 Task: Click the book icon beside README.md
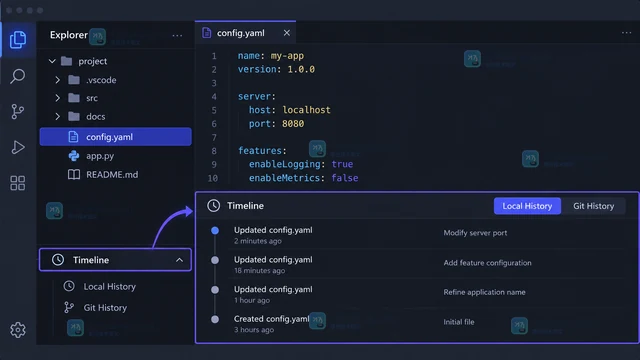pos(74,175)
